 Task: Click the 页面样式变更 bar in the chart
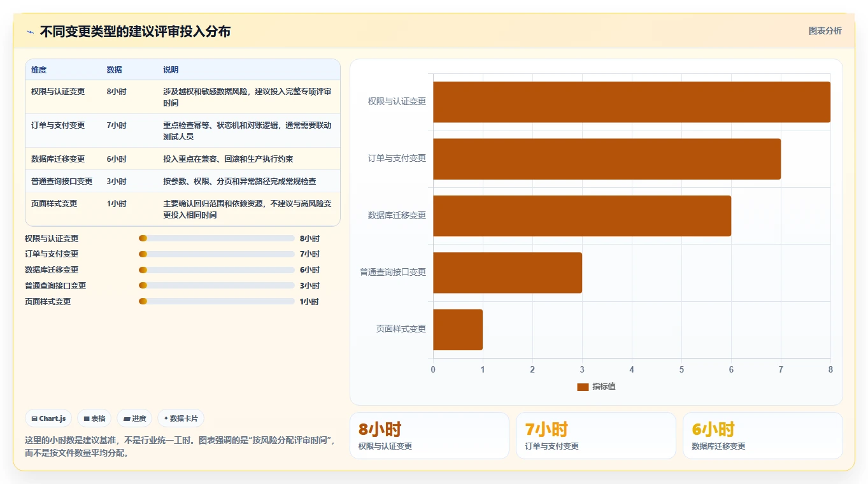pos(458,329)
